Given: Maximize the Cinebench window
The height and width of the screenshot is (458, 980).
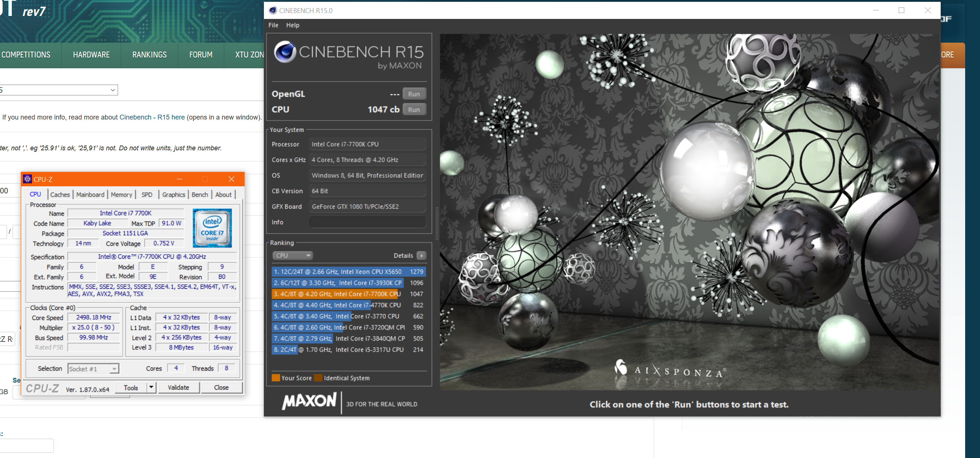Looking at the screenshot, I should coord(901,10).
